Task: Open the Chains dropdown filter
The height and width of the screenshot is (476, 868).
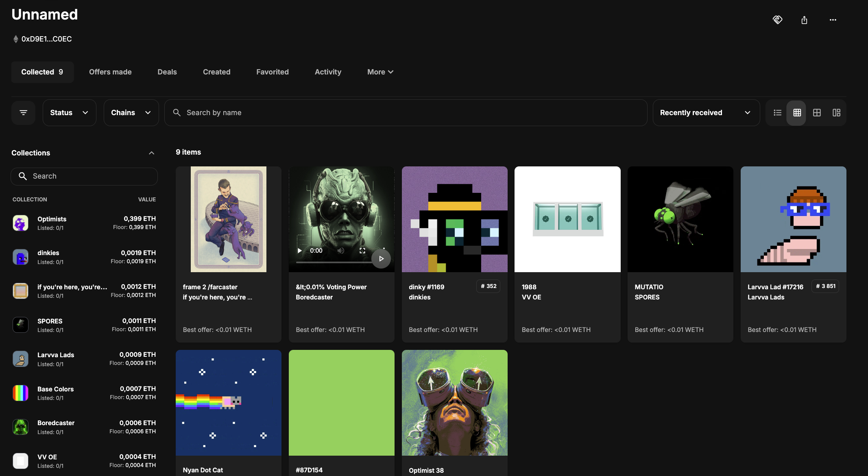Action: point(131,113)
